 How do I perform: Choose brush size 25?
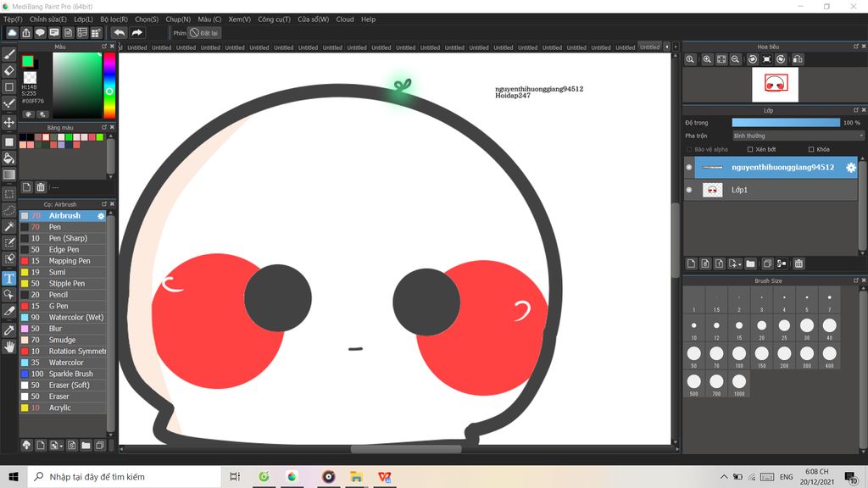tap(784, 328)
